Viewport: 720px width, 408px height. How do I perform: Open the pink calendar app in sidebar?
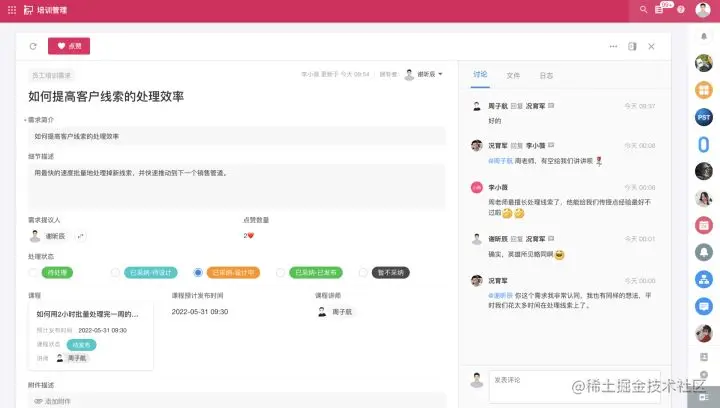[703, 225]
